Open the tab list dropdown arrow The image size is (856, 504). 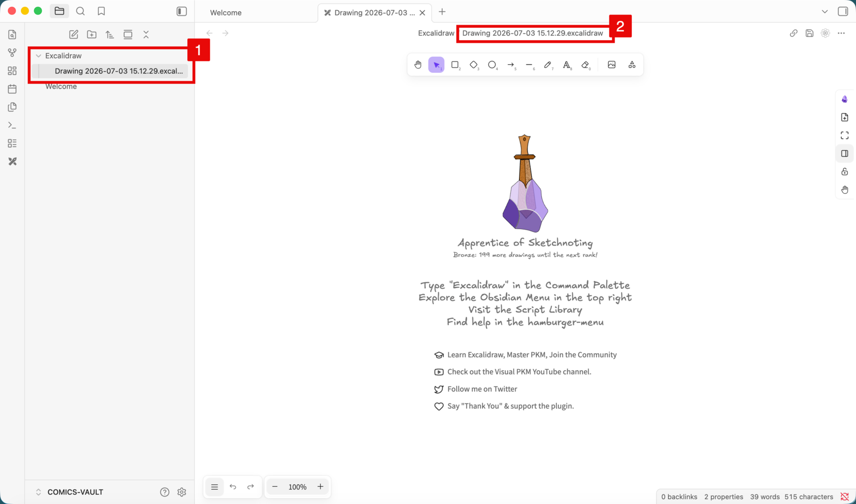point(824,11)
